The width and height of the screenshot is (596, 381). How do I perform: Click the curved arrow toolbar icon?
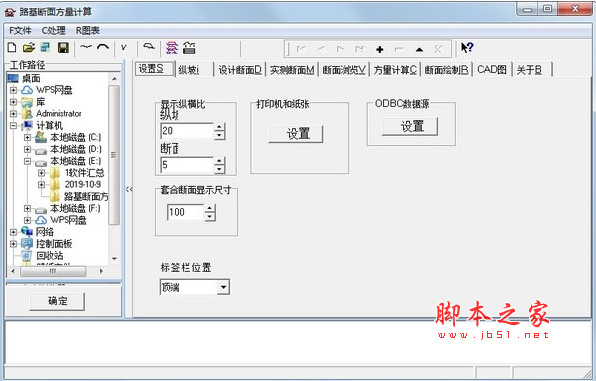pyautogui.click(x=149, y=46)
